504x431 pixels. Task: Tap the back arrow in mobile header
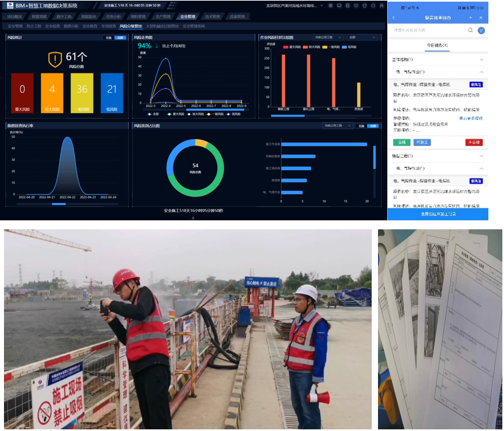tap(394, 18)
